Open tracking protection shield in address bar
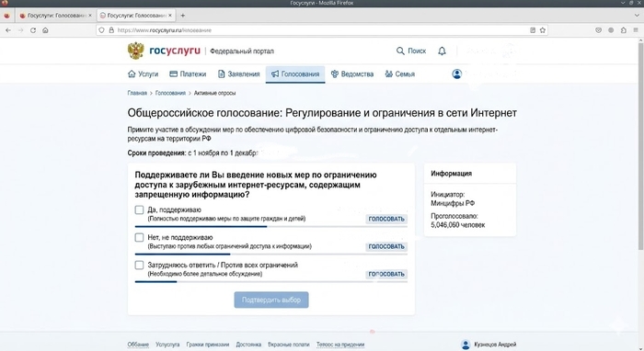Screen dimensions: 644x351 101,30
